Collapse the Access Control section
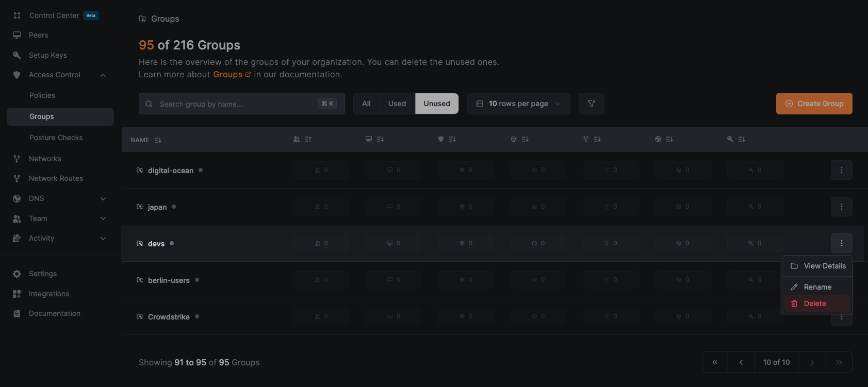The height and width of the screenshot is (387, 868). [103, 75]
